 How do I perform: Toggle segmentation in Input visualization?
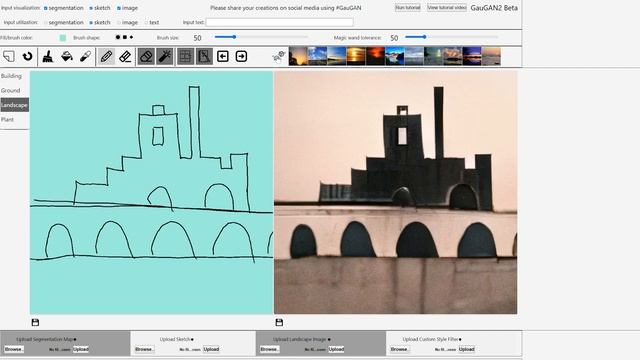coord(46,8)
